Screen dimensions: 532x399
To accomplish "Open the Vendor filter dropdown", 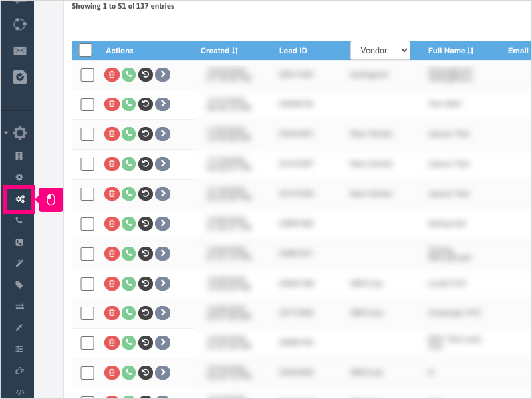I will 380,51.
